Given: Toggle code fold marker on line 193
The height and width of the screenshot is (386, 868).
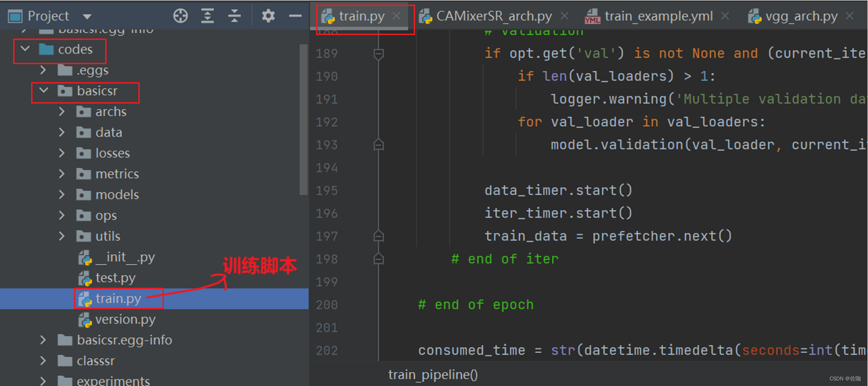Looking at the screenshot, I should coord(378,145).
